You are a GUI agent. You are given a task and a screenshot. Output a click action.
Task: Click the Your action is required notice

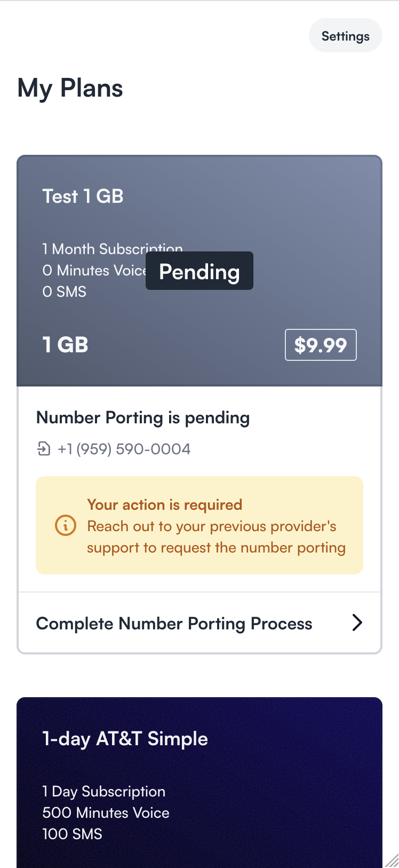pos(199,525)
